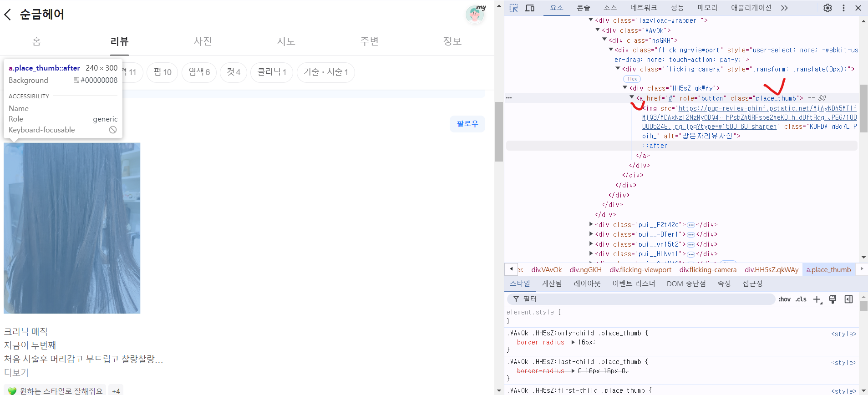Click the flex badge in elements tree
Viewport: 868px width, 395px height.
coord(632,79)
